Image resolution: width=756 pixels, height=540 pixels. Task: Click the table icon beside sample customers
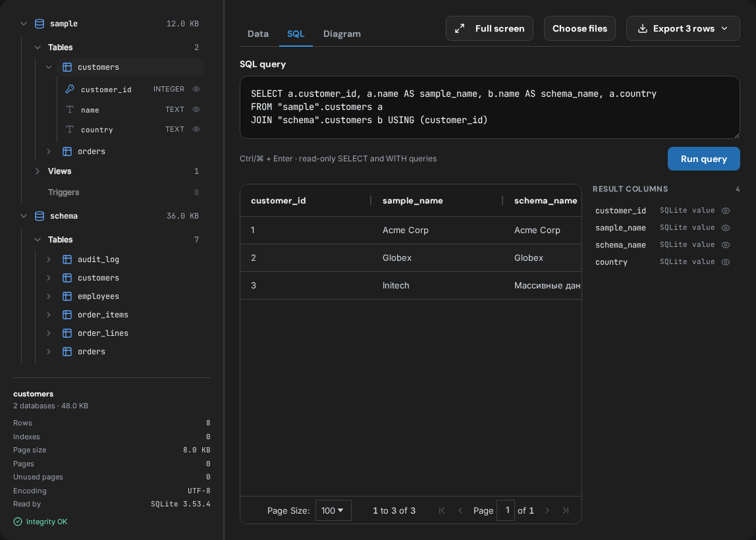(67, 67)
